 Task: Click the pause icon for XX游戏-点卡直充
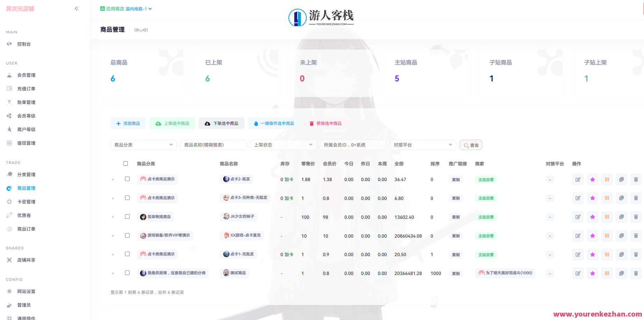point(607,236)
